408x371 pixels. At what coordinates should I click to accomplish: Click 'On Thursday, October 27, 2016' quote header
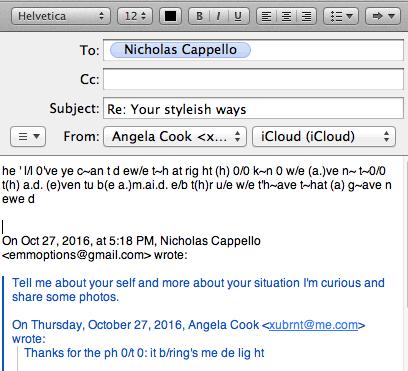[x=98, y=325]
